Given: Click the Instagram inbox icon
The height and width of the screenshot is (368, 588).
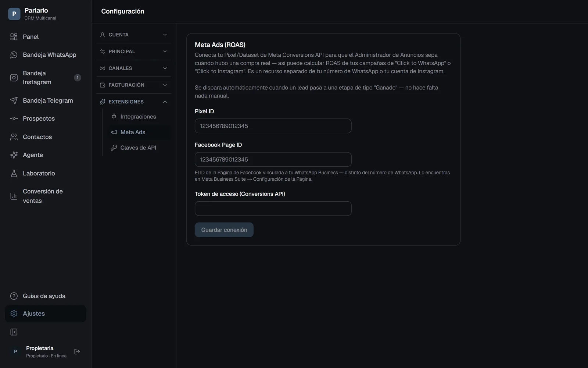Looking at the screenshot, I should click(x=14, y=78).
